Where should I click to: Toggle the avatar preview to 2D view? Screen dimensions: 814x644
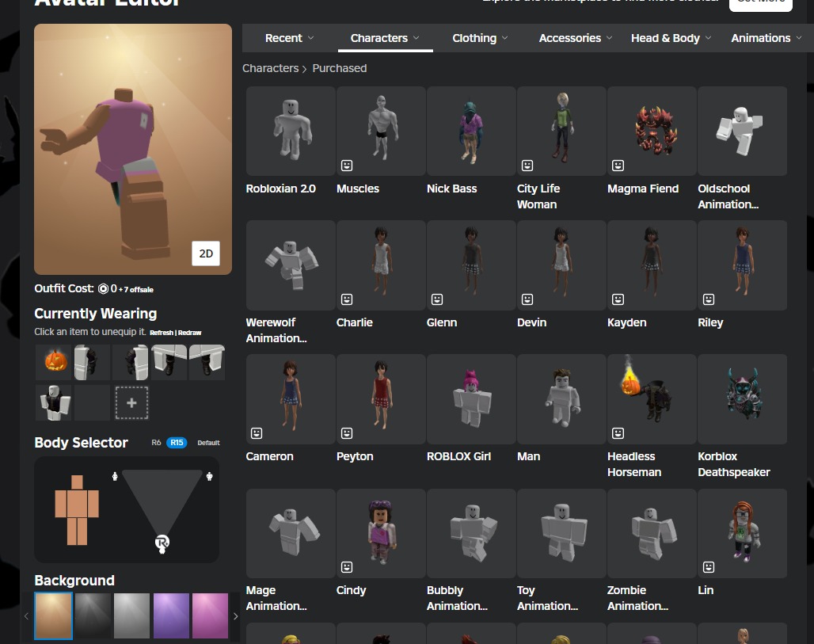coord(206,253)
